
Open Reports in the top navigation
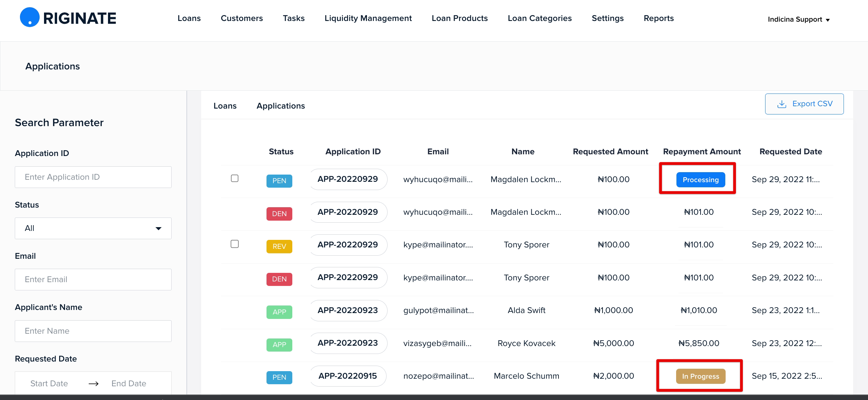(659, 18)
